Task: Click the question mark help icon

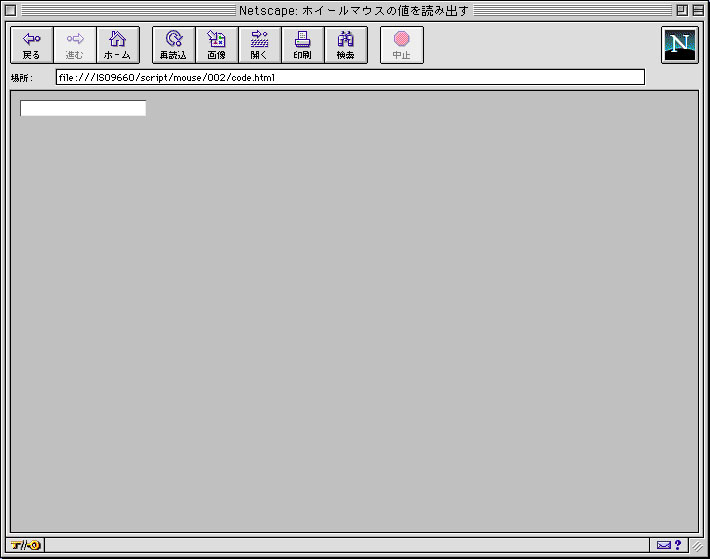Action: (x=678, y=545)
